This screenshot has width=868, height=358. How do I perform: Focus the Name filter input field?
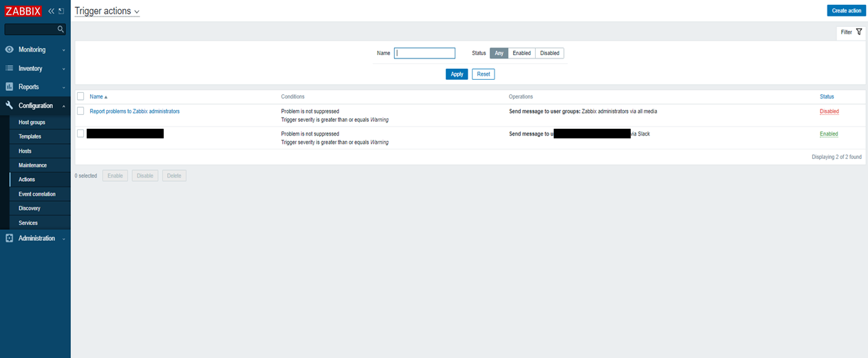tap(424, 53)
